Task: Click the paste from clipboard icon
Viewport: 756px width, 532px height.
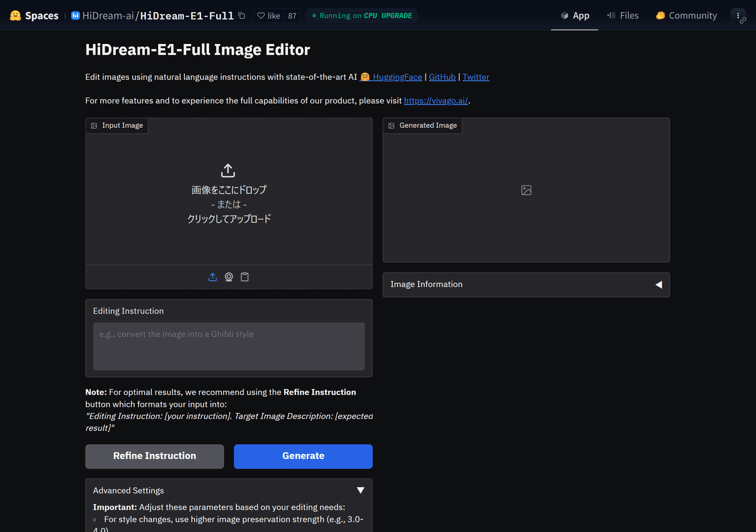Action: [244, 276]
